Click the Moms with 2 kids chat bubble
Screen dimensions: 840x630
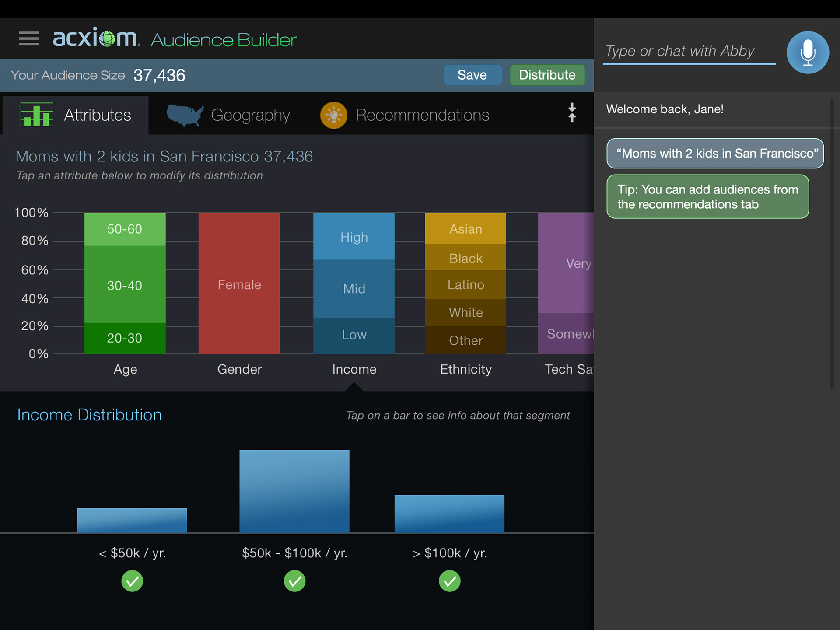[x=714, y=154]
